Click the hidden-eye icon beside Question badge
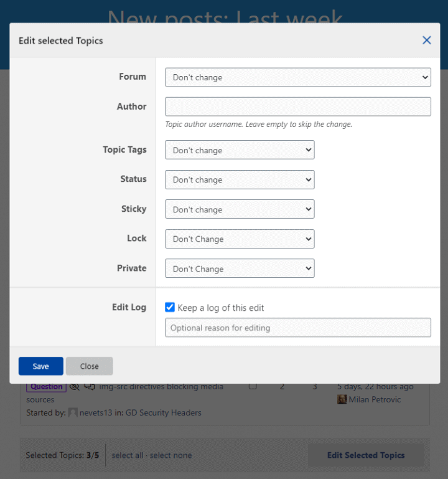 pos(75,387)
